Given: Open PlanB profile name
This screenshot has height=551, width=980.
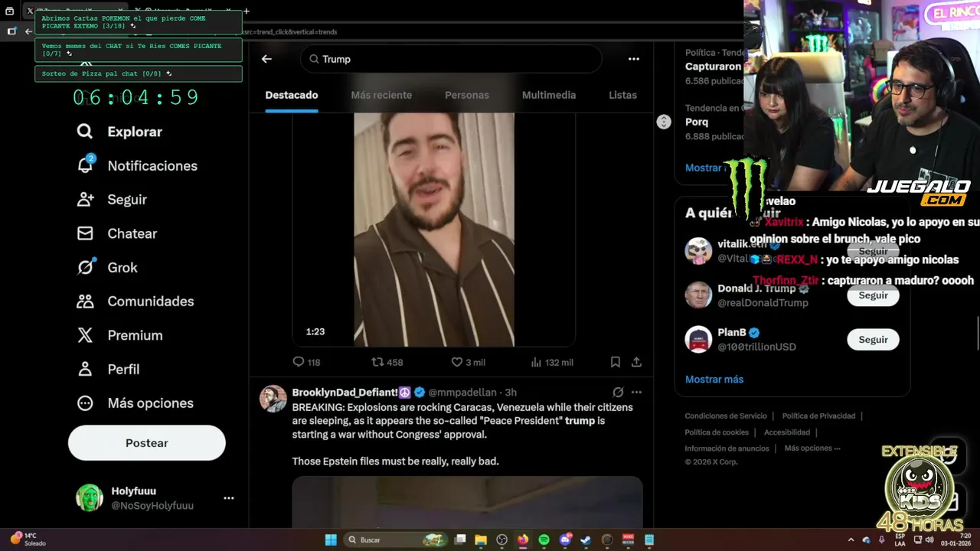Looking at the screenshot, I should point(732,332).
